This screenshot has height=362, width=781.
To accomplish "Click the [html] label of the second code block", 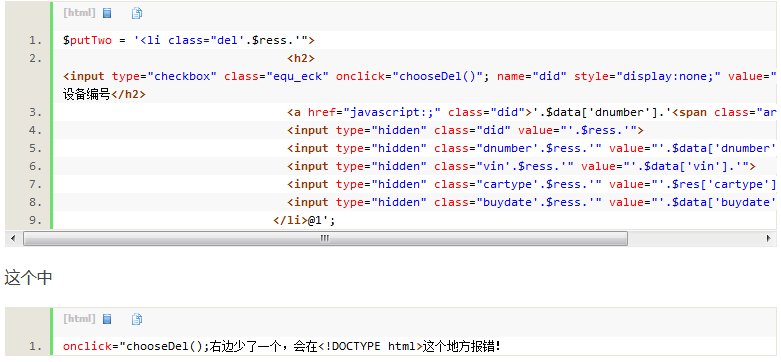I will (79, 318).
